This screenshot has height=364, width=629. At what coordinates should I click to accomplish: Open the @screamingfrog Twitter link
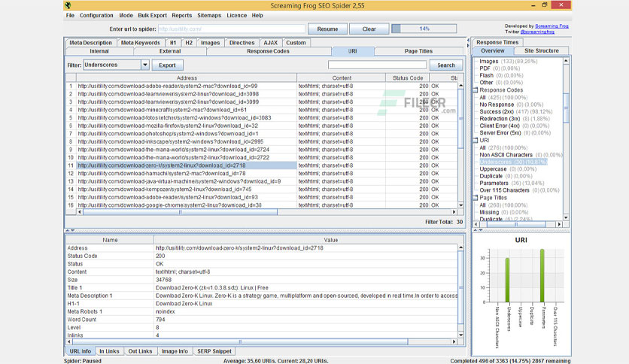537,32
